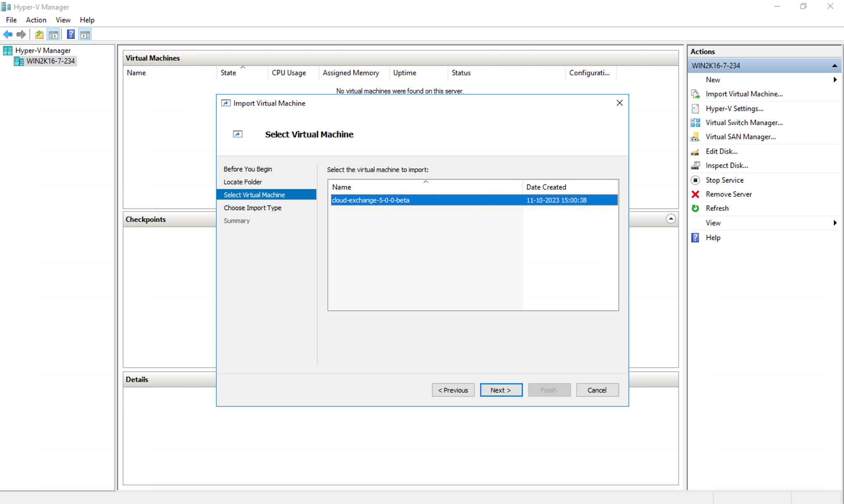This screenshot has height=504, width=844.
Task: Select WIN2K16-7-234 server in tree
Action: 50,61
